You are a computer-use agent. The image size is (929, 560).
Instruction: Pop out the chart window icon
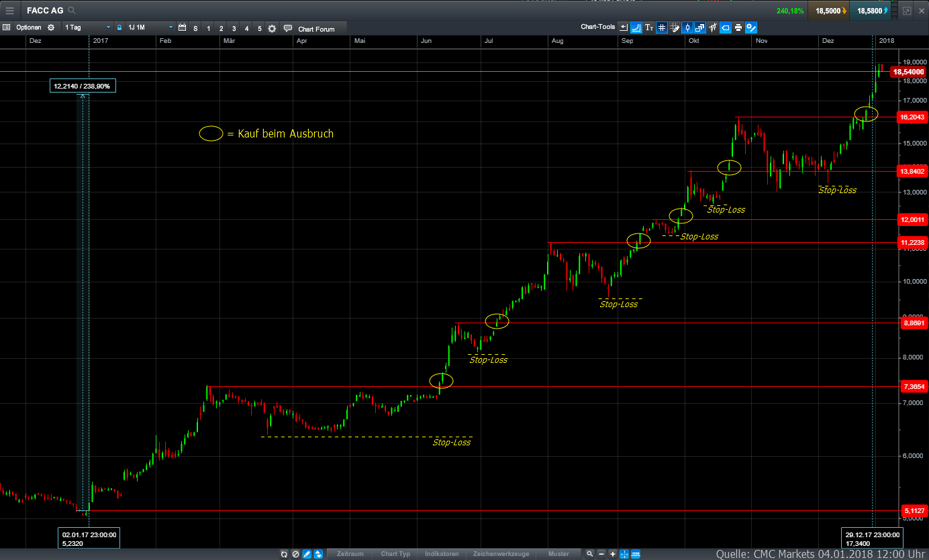[907, 11]
